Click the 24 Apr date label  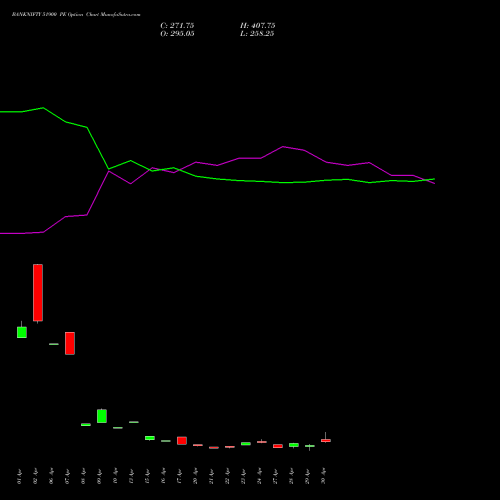click(x=259, y=476)
